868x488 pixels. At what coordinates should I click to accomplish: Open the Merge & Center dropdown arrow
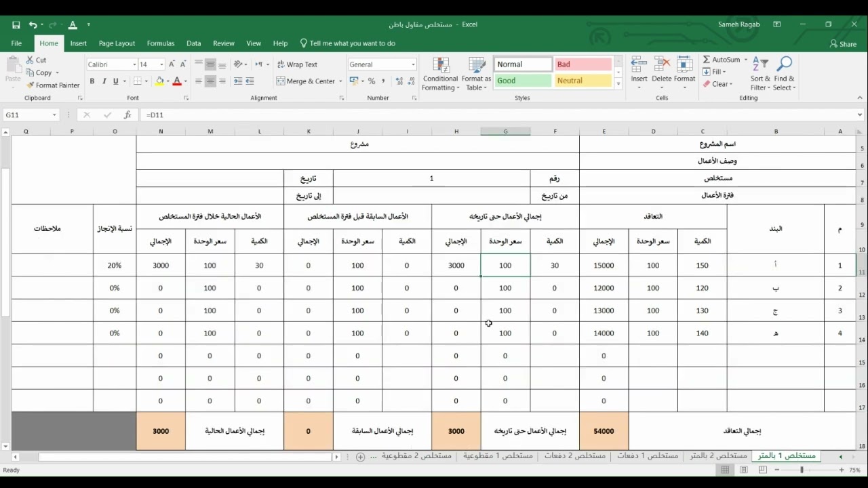pos(340,81)
